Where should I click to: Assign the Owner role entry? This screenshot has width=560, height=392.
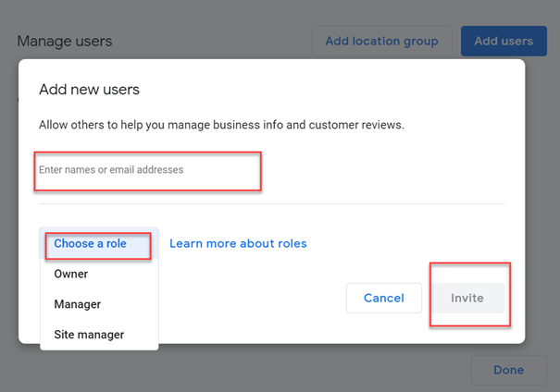coord(71,275)
